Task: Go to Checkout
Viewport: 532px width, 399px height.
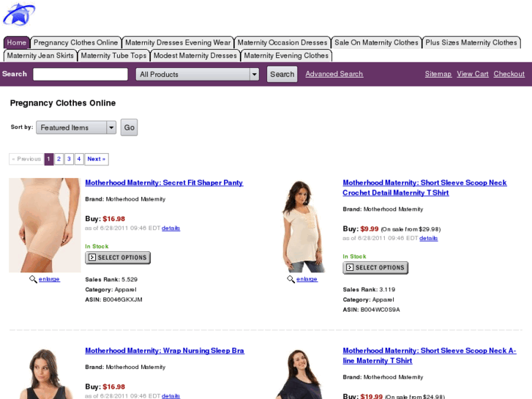Action: (509, 74)
